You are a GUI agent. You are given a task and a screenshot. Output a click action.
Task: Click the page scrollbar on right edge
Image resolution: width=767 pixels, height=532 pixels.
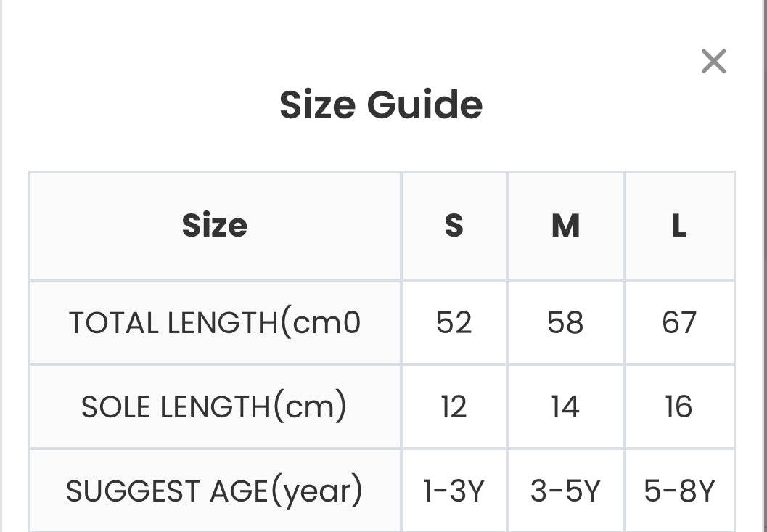(x=765, y=266)
